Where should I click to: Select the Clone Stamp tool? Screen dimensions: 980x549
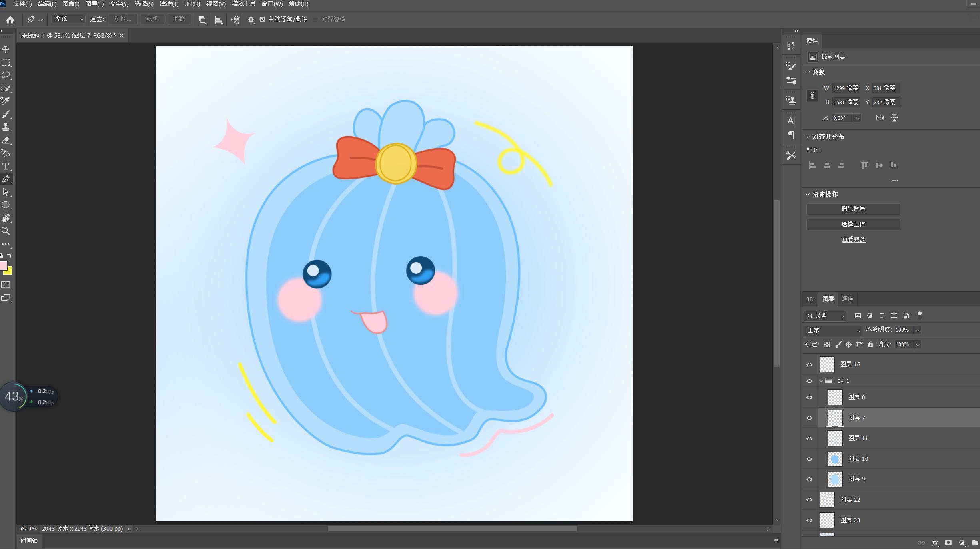point(6,127)
